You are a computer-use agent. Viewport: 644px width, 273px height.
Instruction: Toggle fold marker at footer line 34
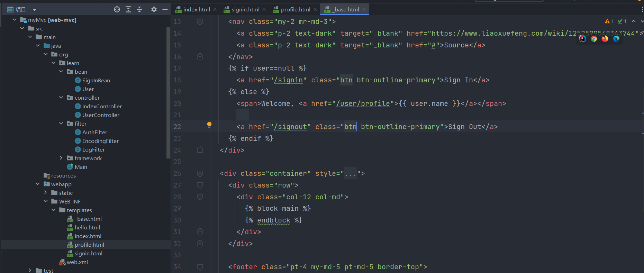(200, 267)
